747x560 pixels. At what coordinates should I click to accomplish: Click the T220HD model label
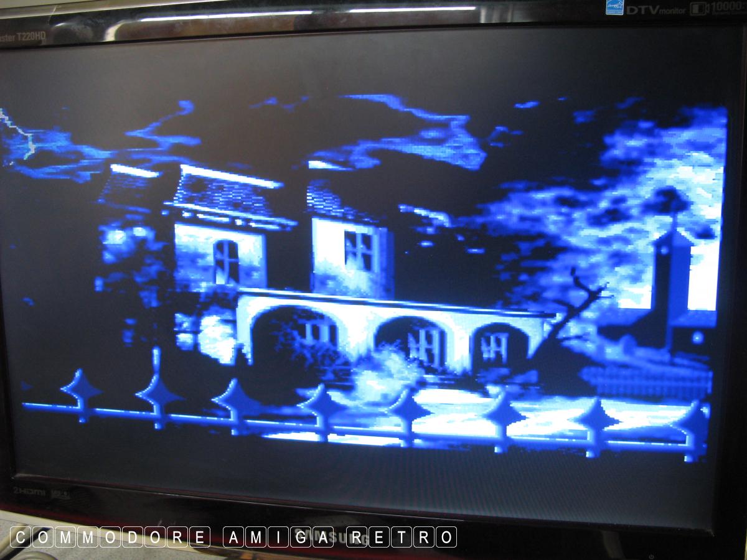pos(23,36)
